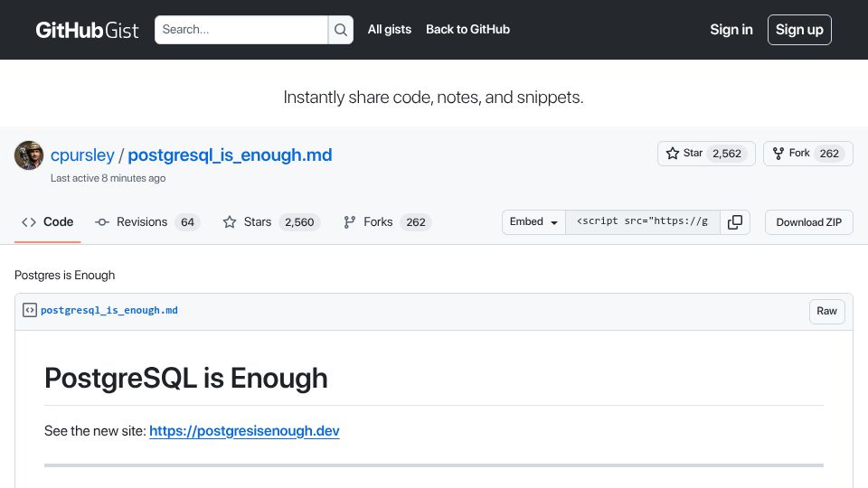This screenshot has width=868, height=488.
Task: Open the https://postgresisenough.dev link
Action: (244, 431)
